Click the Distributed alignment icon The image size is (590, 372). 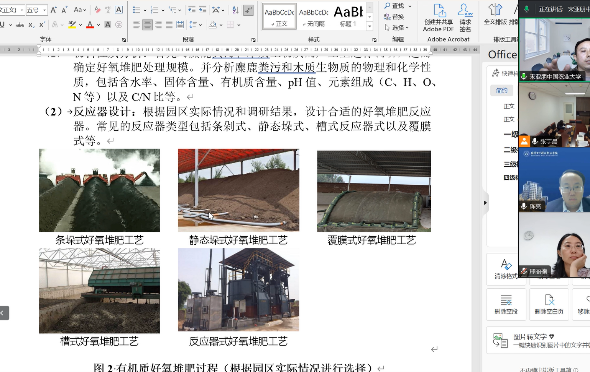(x=180, y=25)
